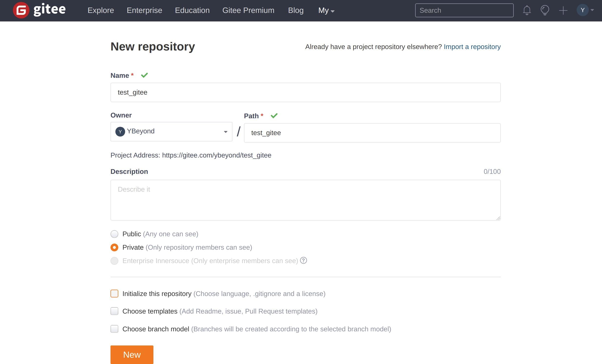
Task: Tick the Choose branch model checkbox
Action: click(x=114, y=329)
